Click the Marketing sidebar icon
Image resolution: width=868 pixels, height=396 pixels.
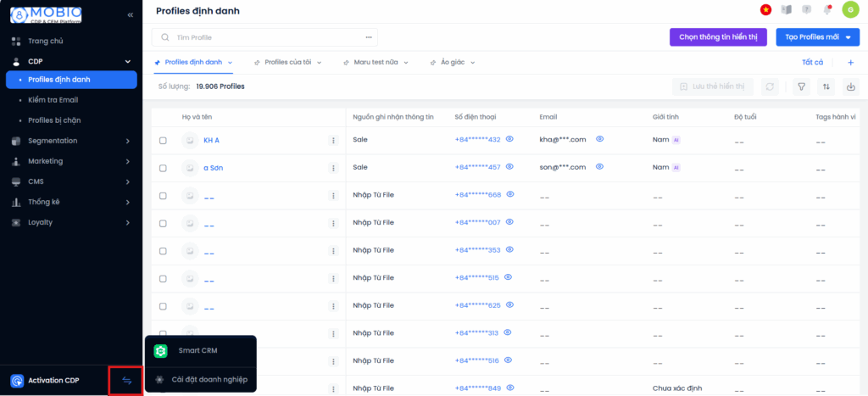[x=16, y=161]
